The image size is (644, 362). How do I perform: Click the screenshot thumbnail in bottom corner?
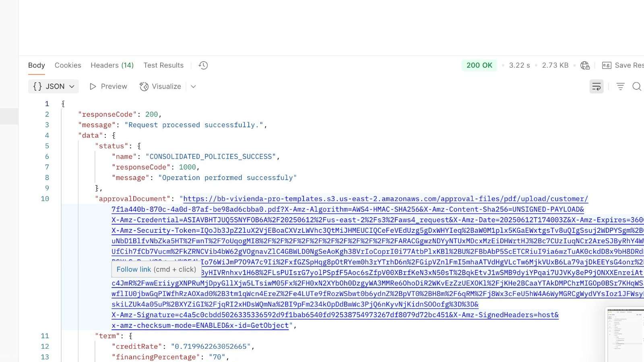(625, 335)
